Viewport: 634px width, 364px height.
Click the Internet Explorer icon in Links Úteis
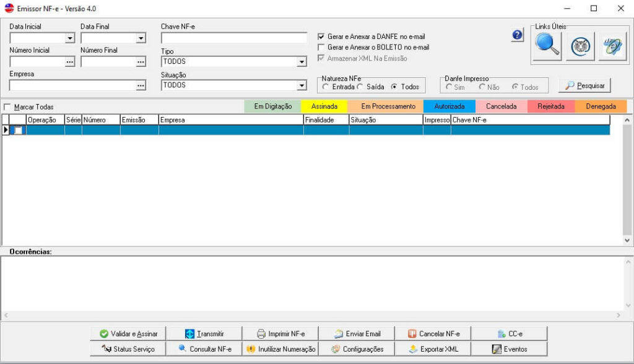coord(613,46)
